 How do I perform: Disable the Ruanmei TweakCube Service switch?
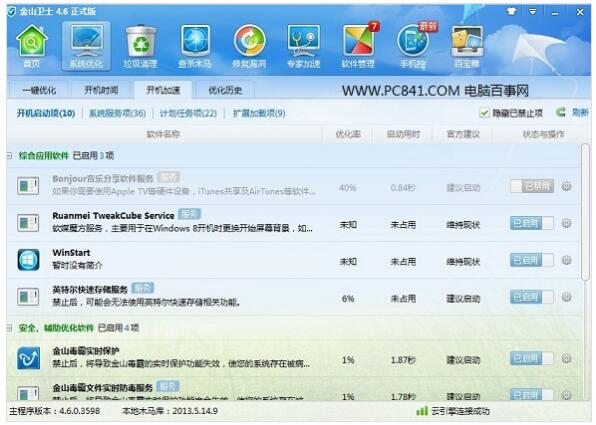[x=532, y=223]
